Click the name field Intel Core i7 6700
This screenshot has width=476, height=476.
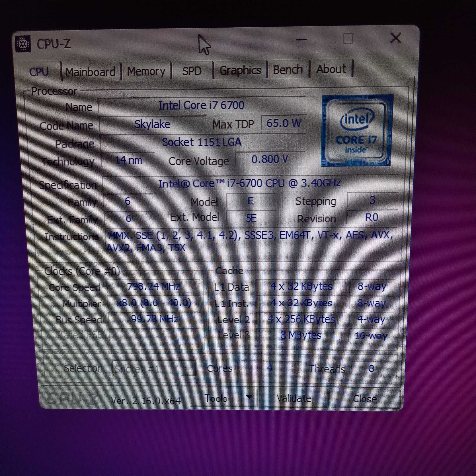point(201,105)
